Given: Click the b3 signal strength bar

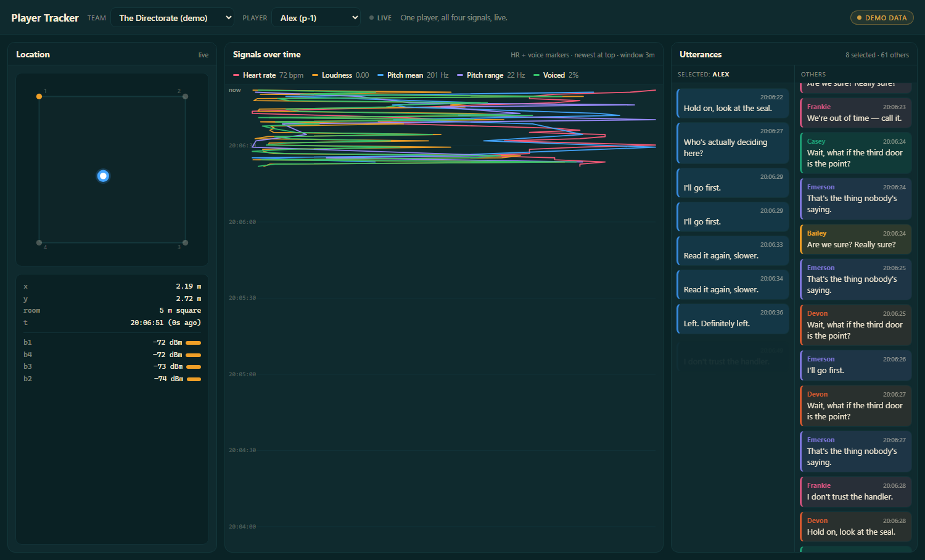Looking at the screenshot, I should (x=194, y=366).
